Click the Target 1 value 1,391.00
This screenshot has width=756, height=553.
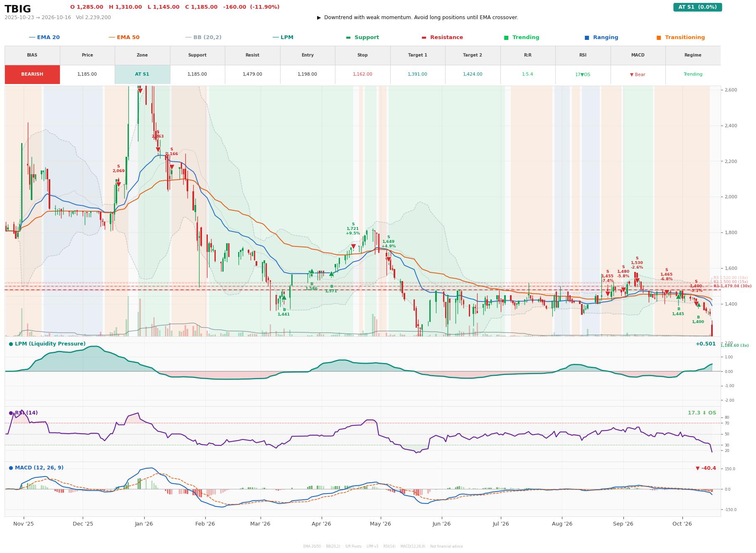417,74
